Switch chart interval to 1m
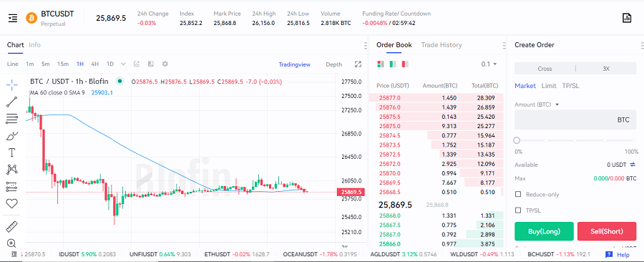 pos(29,64)
